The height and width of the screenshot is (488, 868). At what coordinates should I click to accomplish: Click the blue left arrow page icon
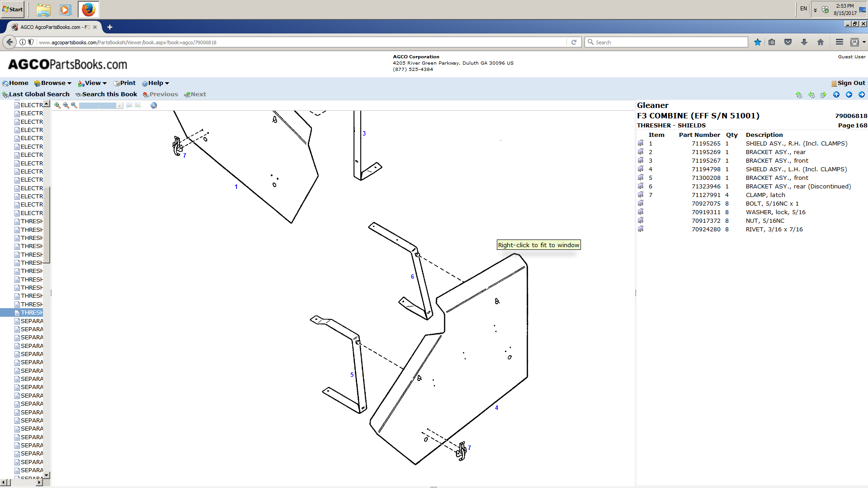[x=849, y=94]
